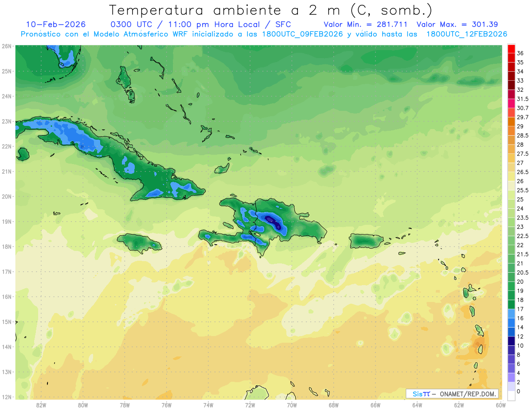Click the color scale value "21.5"
This screenshot has width=532, height=411.
pos(523,254)
